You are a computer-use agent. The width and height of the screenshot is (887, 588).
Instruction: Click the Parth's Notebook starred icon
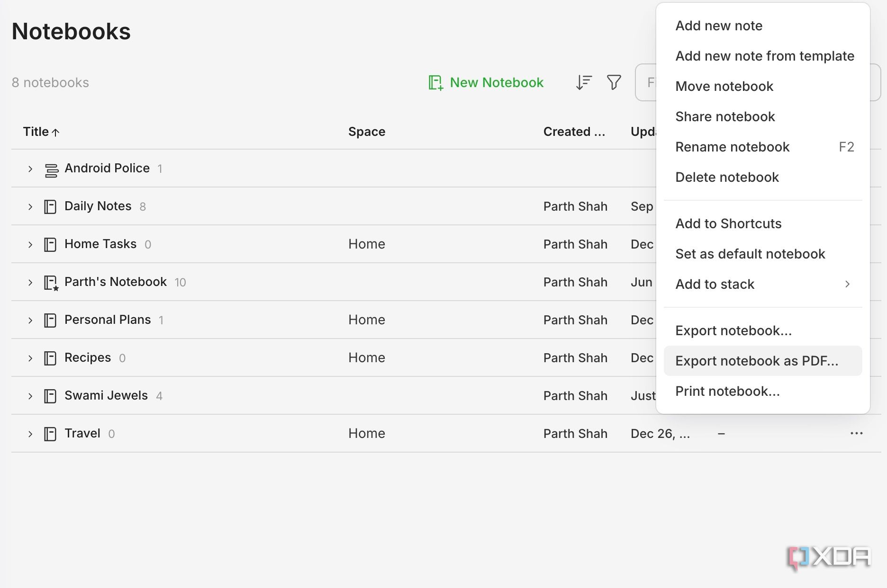[51, 283]
